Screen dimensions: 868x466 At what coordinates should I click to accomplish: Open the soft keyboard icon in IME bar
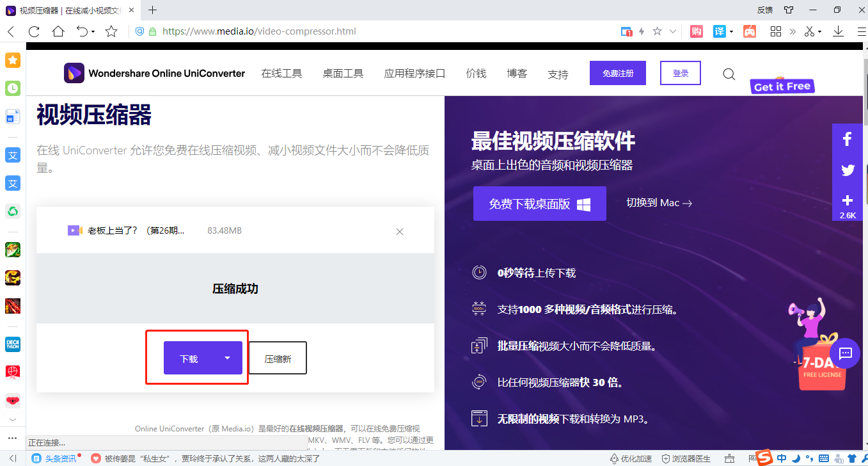click(x=823, y=458)
